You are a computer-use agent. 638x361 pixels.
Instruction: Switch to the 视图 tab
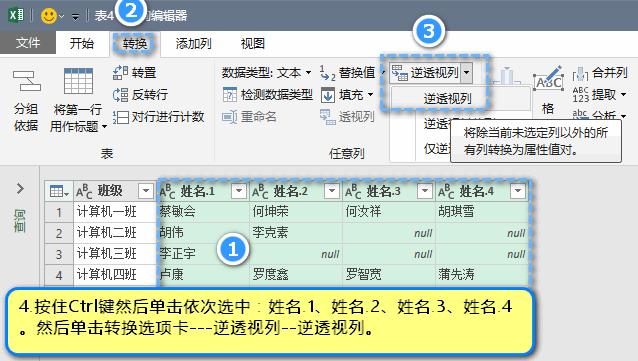point(252,43)
